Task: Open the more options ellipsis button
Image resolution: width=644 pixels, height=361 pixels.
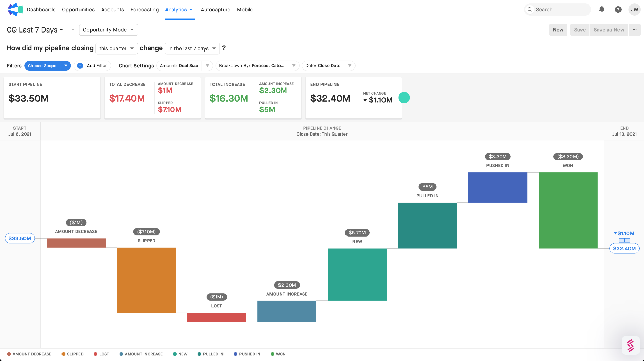Action: point(634,30)
